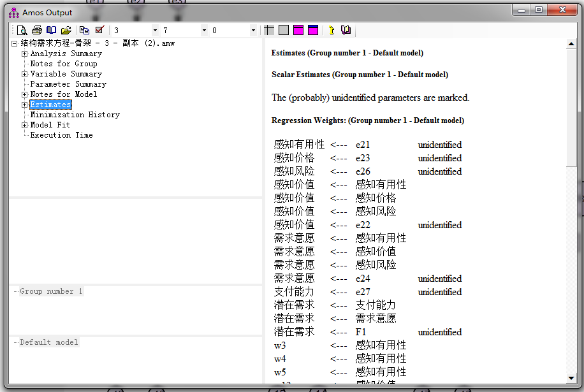Click the e23 regression row entry
The height and width of the screenshot is (392, 584).
[x=362, y=158]
